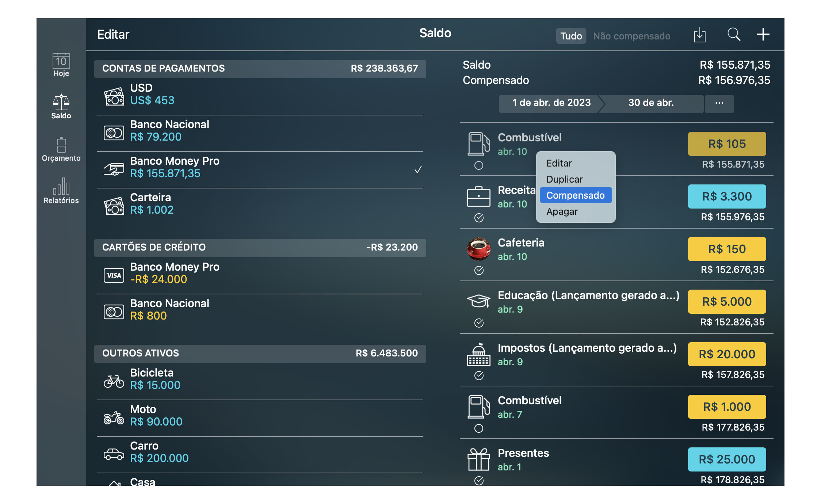Click Banco Money Pro balance R$ 155.871,35
The image size is (821, 504).
(x=165, y=173)
